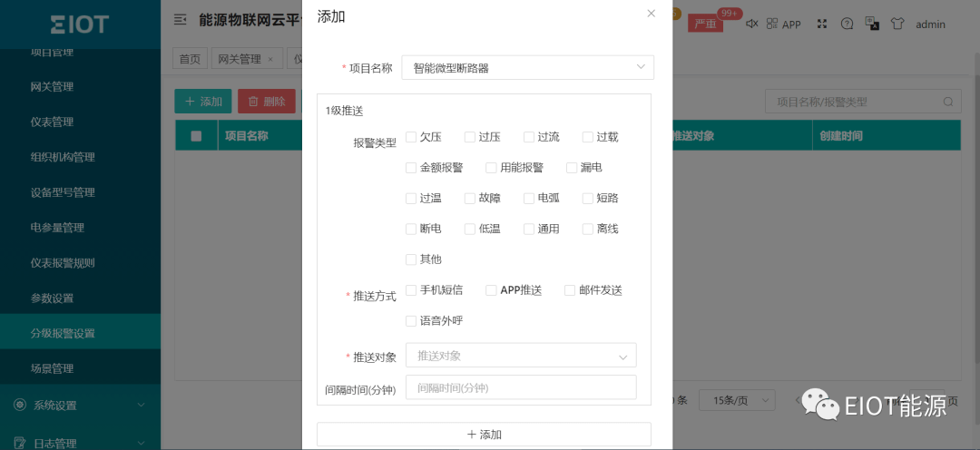The height and width of the screenshot is (450, 980).
Task: Click the search magnifier icon
Action: [948, 103]
